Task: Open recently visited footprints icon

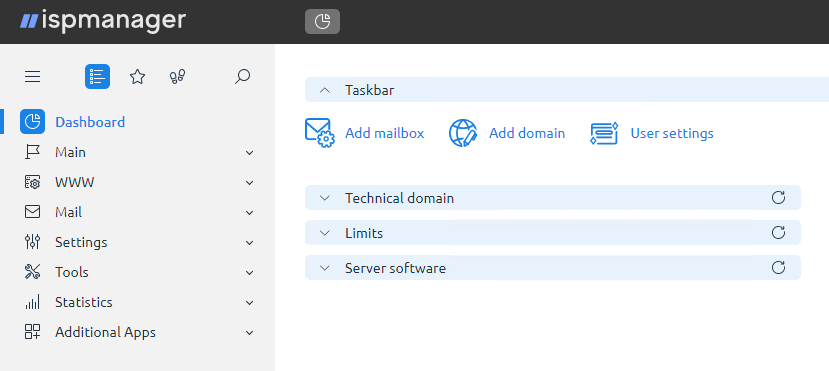Action: tap(177, 77)
